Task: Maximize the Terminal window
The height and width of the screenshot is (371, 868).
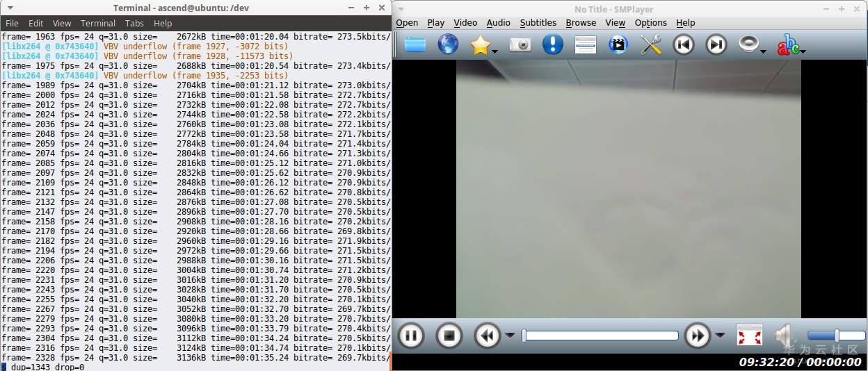Action: [x=367, y=8]
